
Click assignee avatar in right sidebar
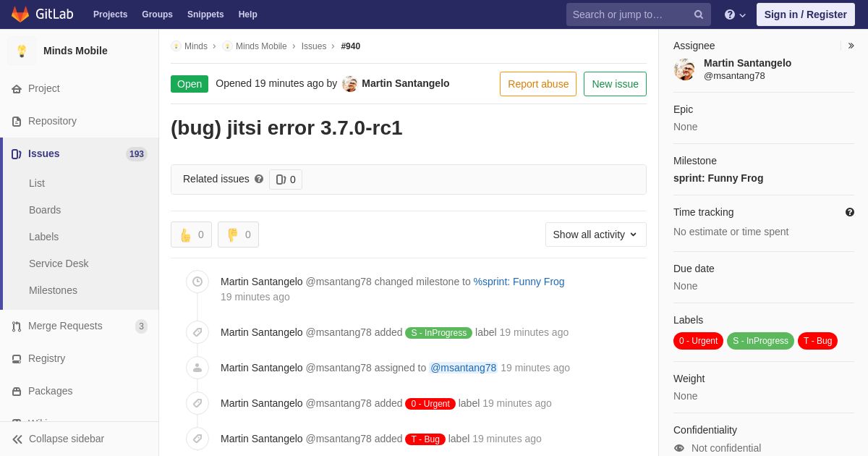(x=684, y=69)
